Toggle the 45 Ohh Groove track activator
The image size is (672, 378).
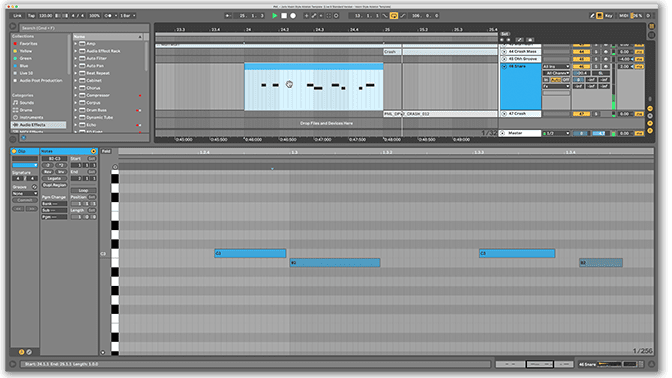pyautogui.click(x=582, y=59)
